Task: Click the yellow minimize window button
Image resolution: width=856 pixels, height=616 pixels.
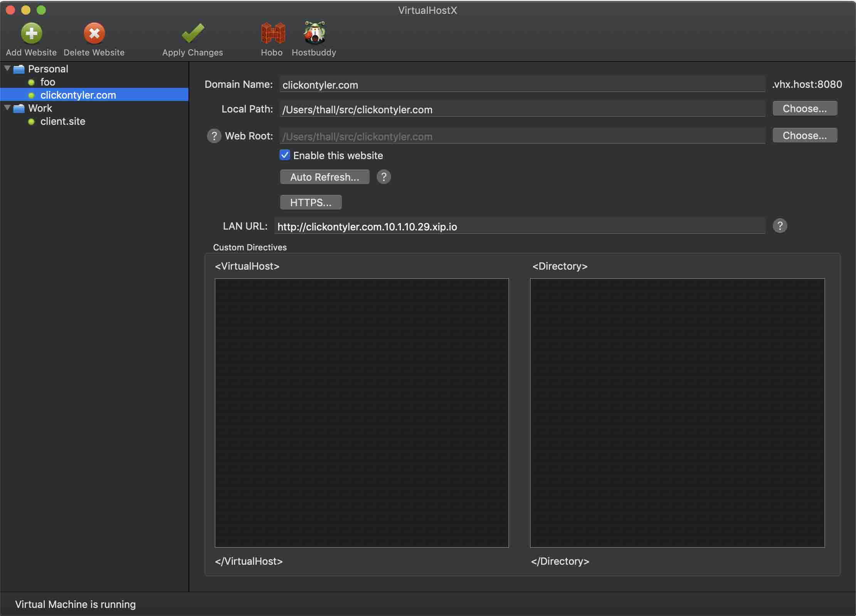Action: tap(26, 10)
